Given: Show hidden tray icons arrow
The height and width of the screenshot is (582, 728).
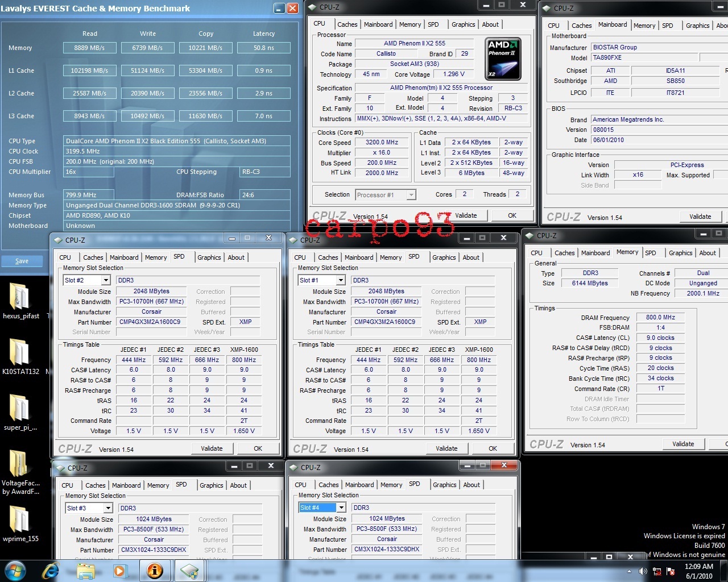Looking at the screenshot, I should pos(630,571).
